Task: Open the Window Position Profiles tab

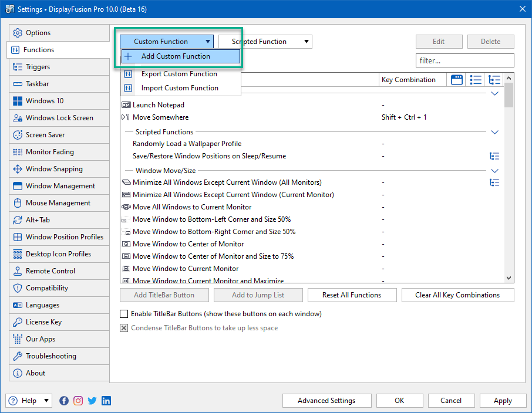Action: pos(59,237)
